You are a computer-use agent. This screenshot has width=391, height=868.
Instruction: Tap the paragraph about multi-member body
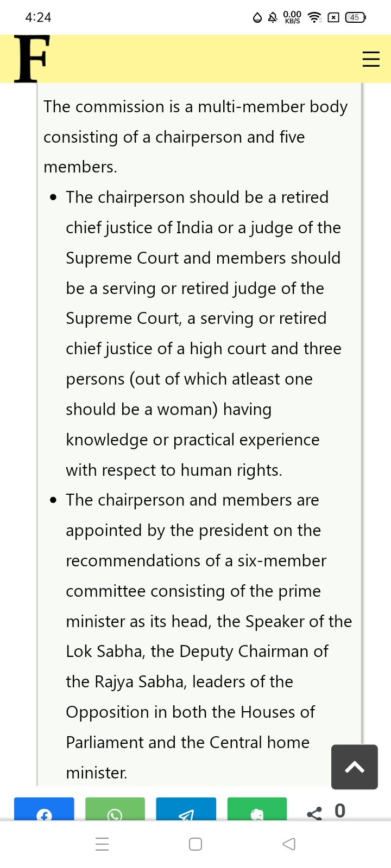point(195,137)
